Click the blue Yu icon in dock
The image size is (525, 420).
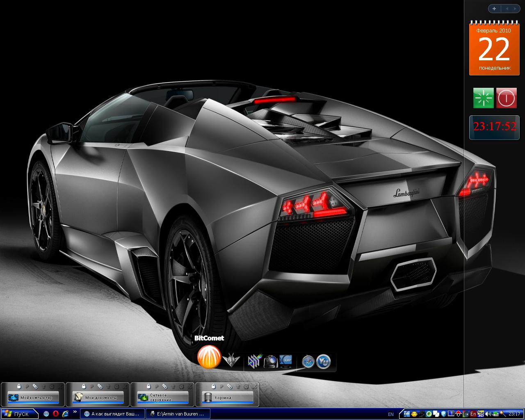coord(324,361)
